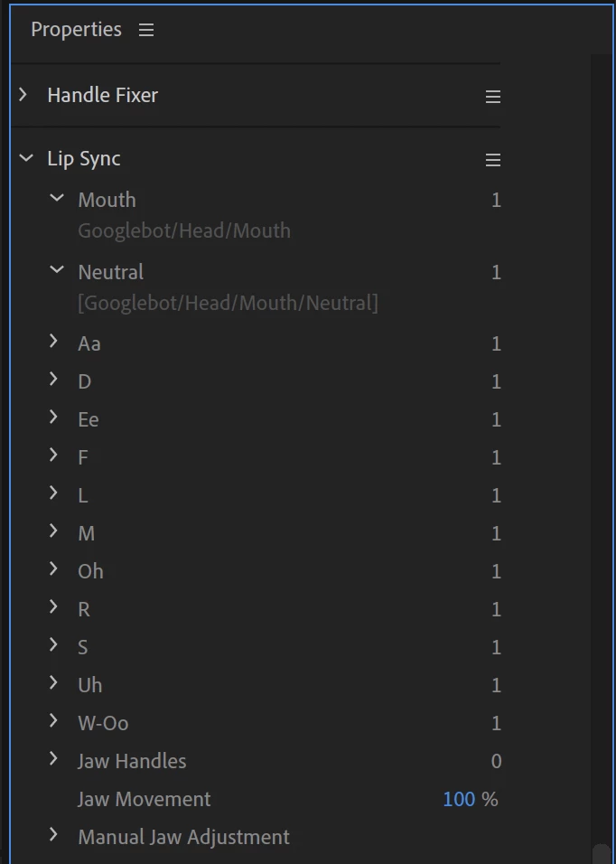Select the M viseme label

click(x=87, y=533)
